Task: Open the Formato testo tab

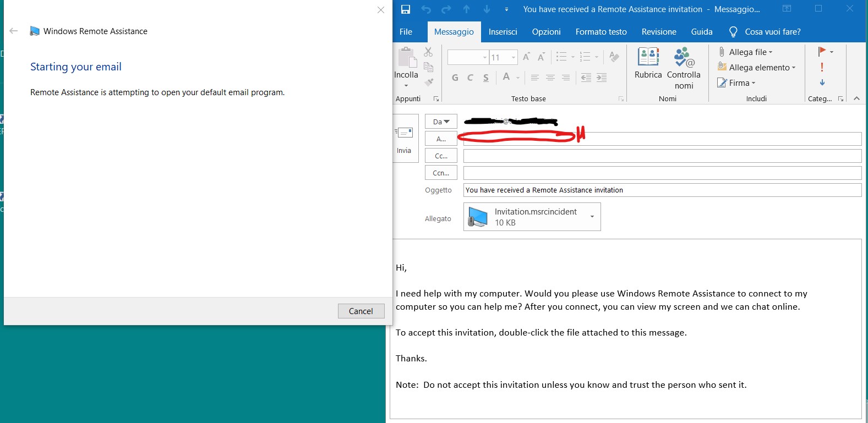Action: click(601, 32)
